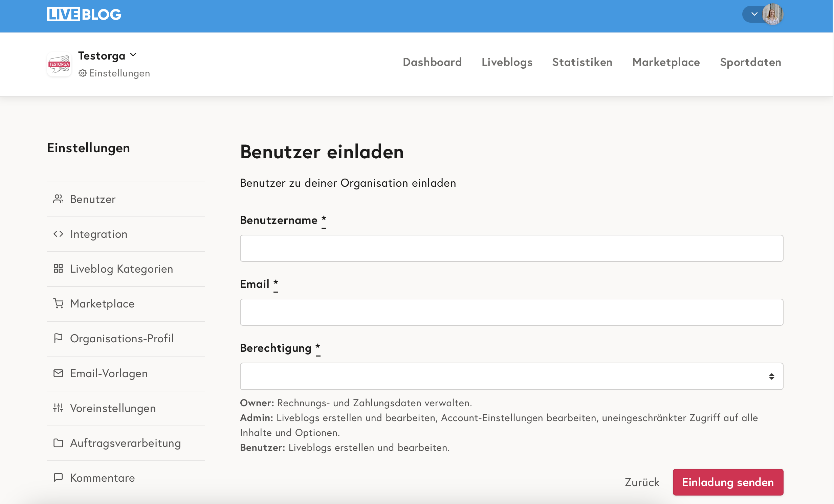Click the Voreinstellungen sliders icon
The width and height of the screenshot is (834, 504).
(x=58, y=408)
